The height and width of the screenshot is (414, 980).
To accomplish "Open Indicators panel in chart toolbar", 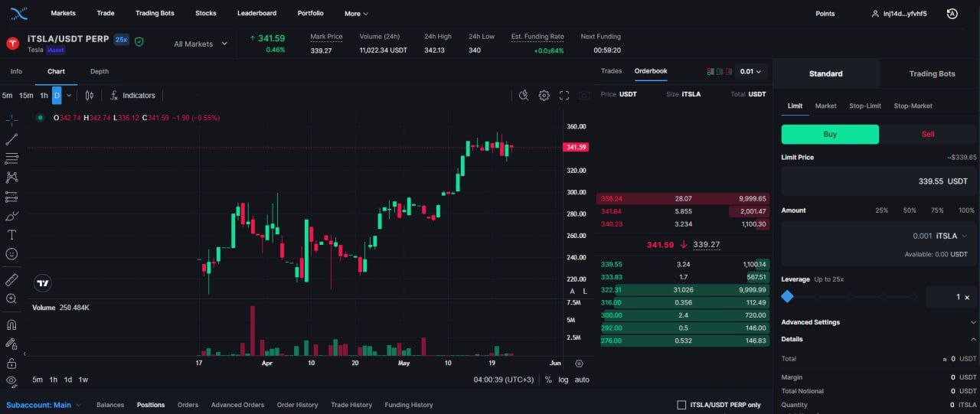I will [132, 96].
